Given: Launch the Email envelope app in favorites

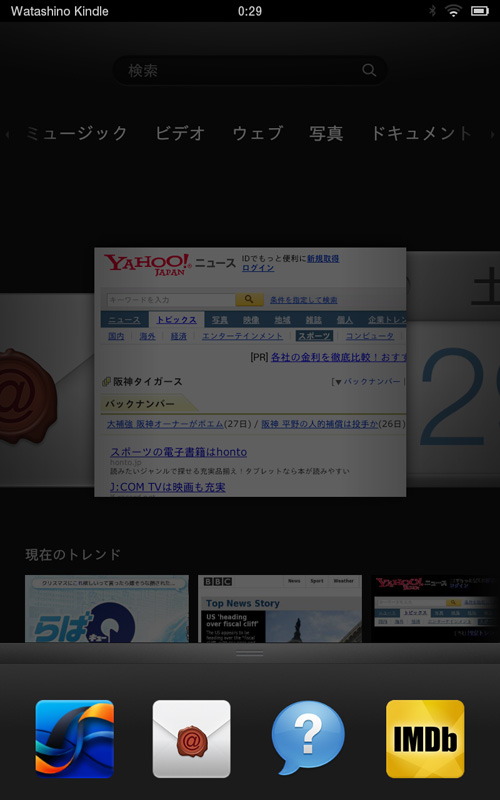Looking at the screenshot, I should (x=191, y=739).
